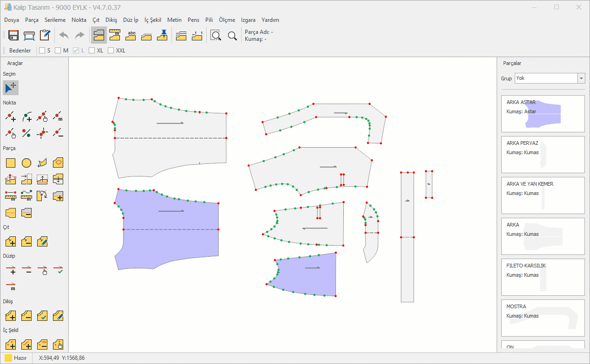Click the plotter print icon in toolbar
Screen dimensions: 590x364
[x=29, y=35]
